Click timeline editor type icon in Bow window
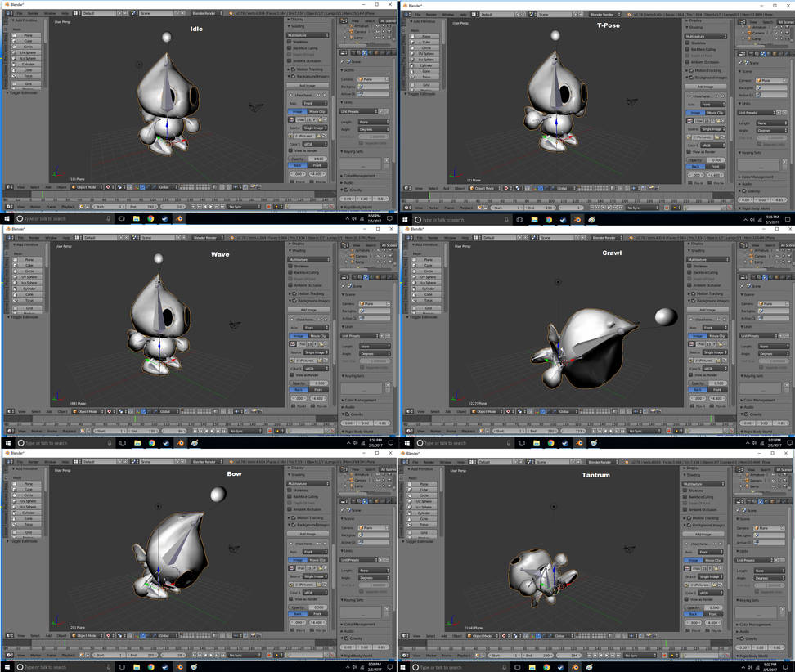Viewport: 795px width, 672px height. point(9,655)
